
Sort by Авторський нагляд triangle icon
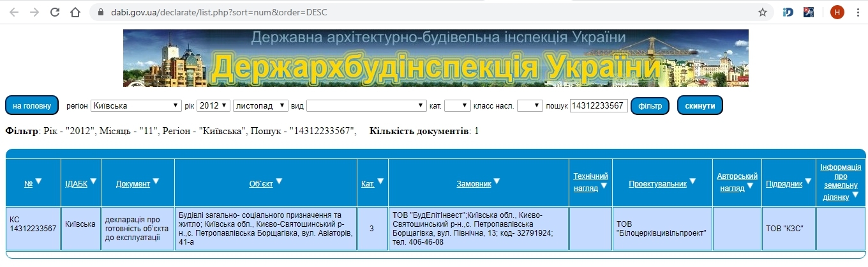pyautogui.click(x=751, y=186)
